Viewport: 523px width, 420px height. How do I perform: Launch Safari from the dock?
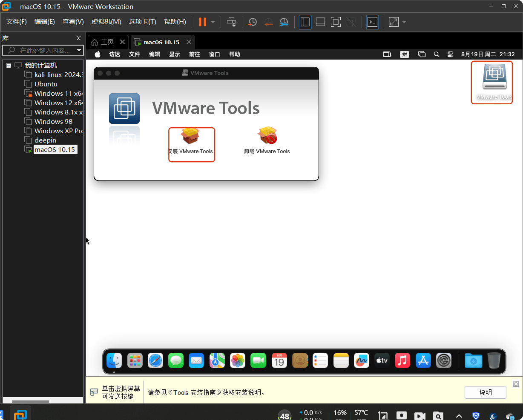click(x=155, y=360)
